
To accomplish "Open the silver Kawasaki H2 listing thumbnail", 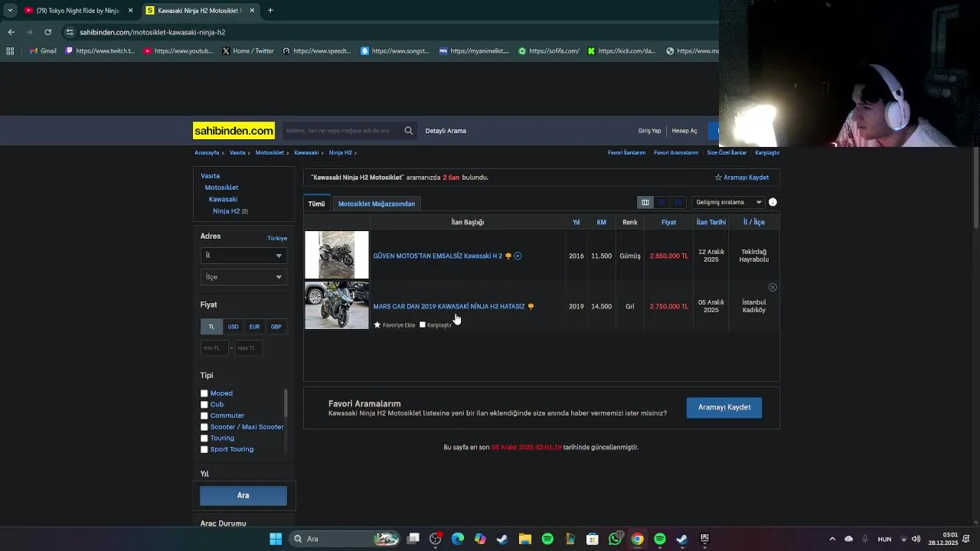I will pyautogui.click(x=337, y=255).
